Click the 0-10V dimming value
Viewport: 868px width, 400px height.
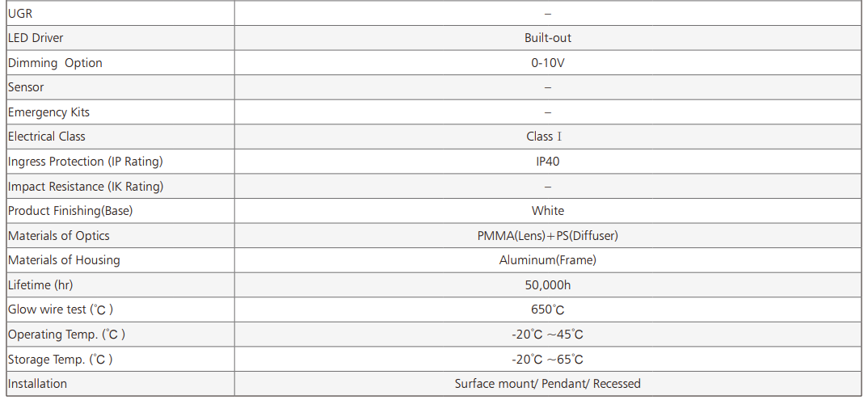pos(547,63)
